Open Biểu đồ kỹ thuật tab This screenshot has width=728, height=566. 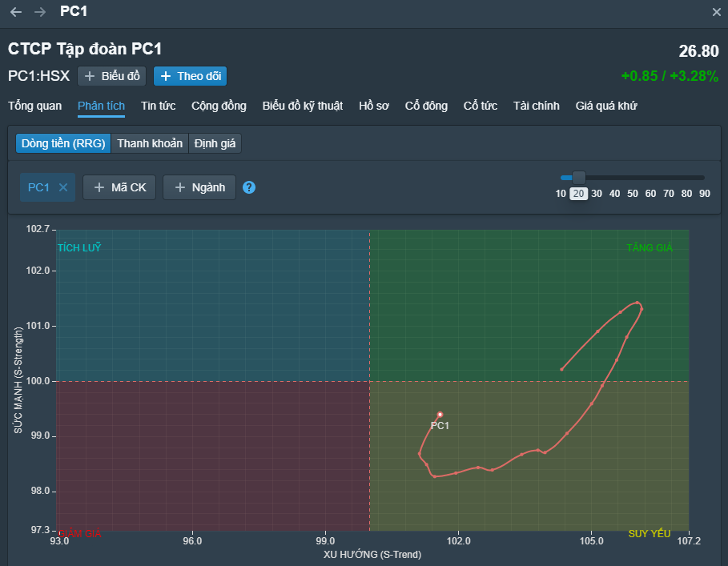(302, 106)
